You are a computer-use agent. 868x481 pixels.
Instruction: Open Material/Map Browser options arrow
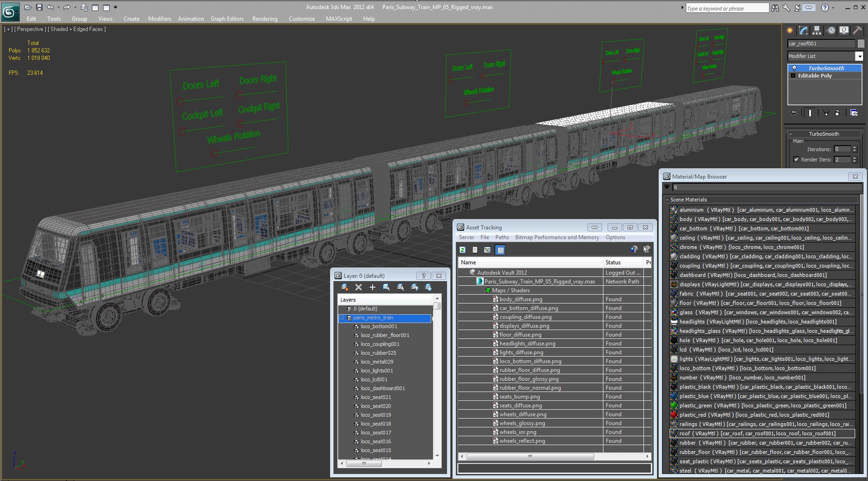[667, 187]
